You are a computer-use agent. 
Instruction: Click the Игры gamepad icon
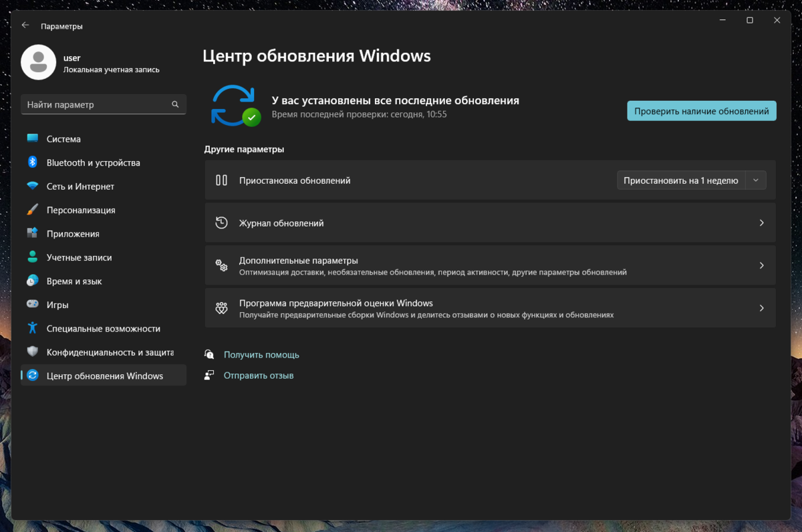coord(33,305)
